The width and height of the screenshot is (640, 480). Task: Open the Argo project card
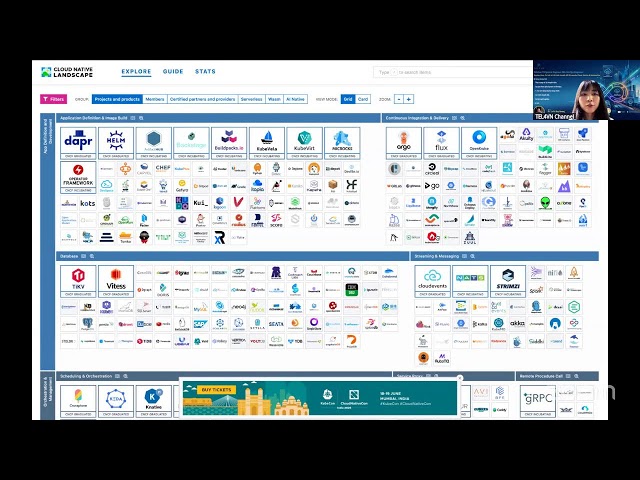(x=404, y=143)
